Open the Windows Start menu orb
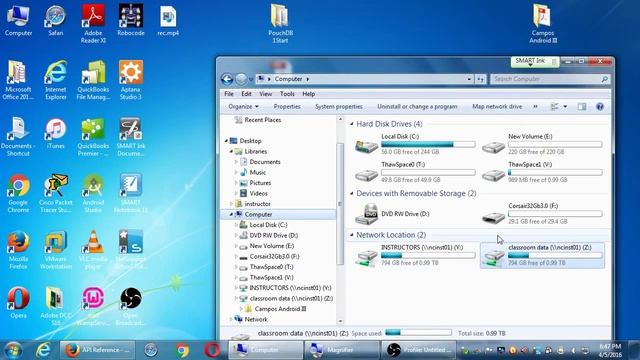Screen dimensions: 640x360 (x=13, y=350)
